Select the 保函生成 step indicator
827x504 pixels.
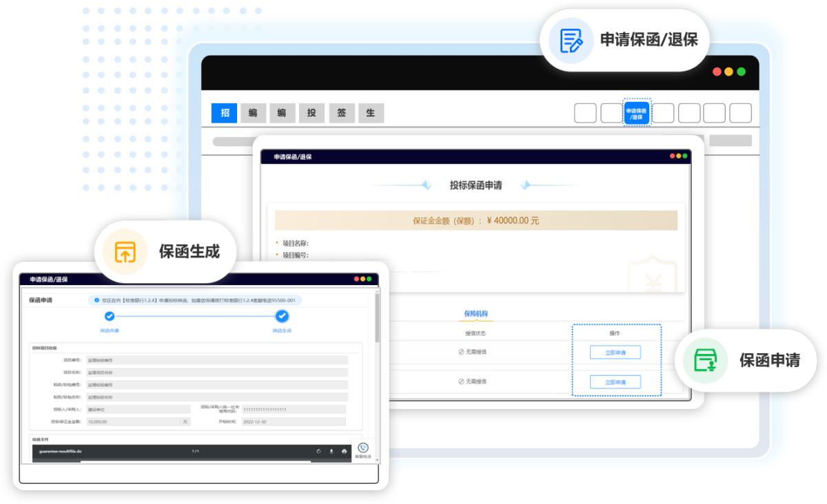281,315
